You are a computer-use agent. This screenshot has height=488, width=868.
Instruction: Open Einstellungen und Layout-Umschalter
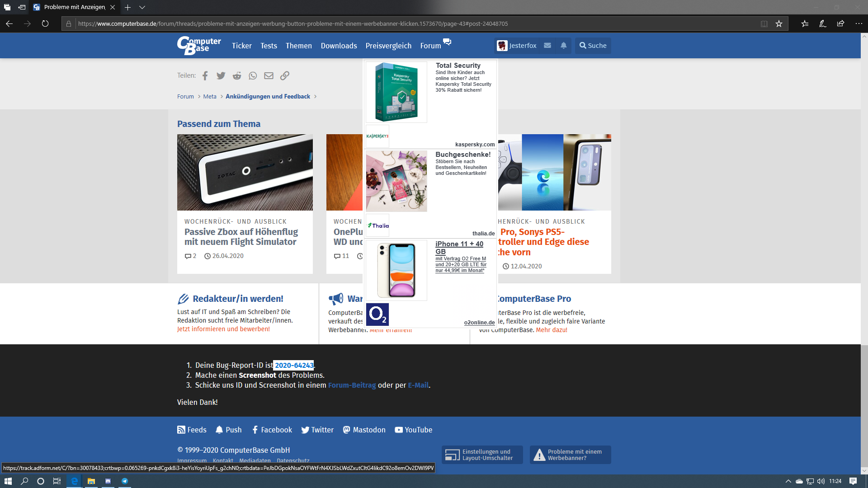[x=482, y=455]
